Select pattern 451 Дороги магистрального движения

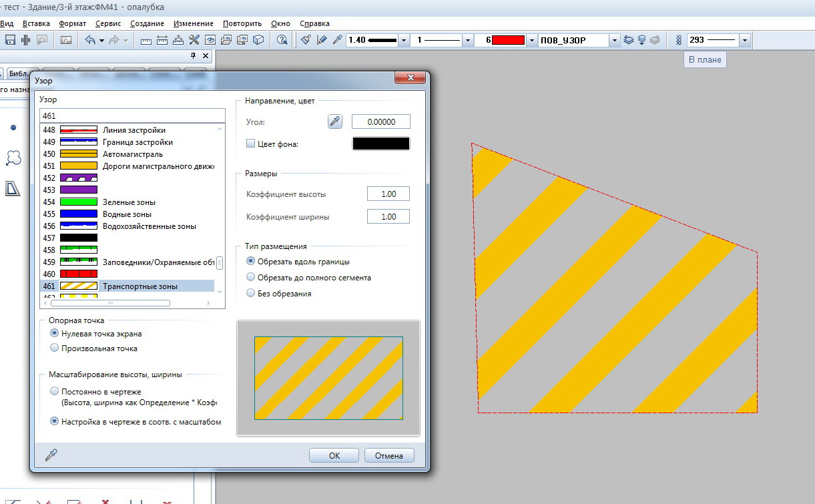[128, 166]
